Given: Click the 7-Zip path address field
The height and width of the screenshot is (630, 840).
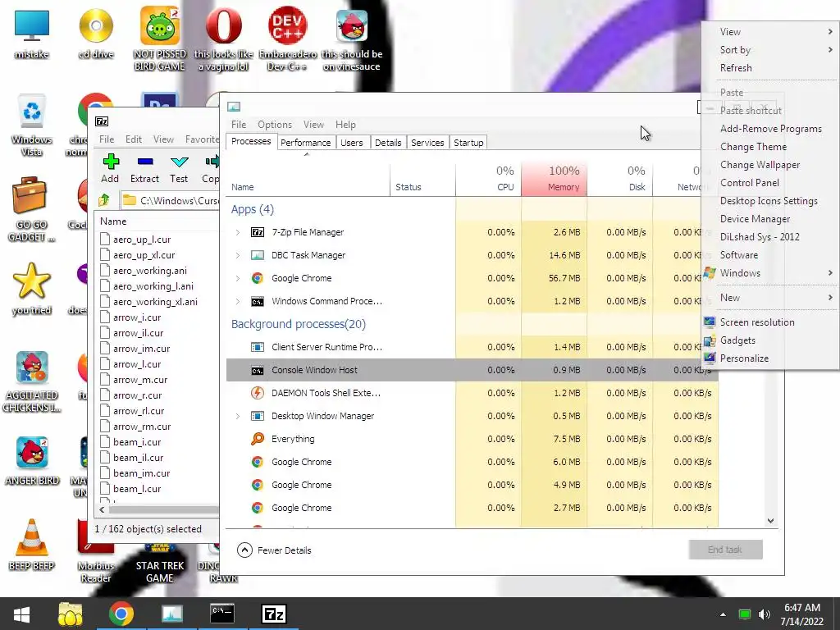Looking at the screenshot, I should (171, 200).
